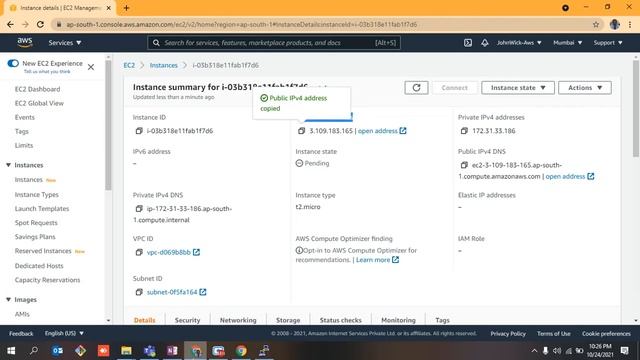The image size is (640, 360).
Task: Open OneNote from the taskbar
Action: tap(172, 351)
